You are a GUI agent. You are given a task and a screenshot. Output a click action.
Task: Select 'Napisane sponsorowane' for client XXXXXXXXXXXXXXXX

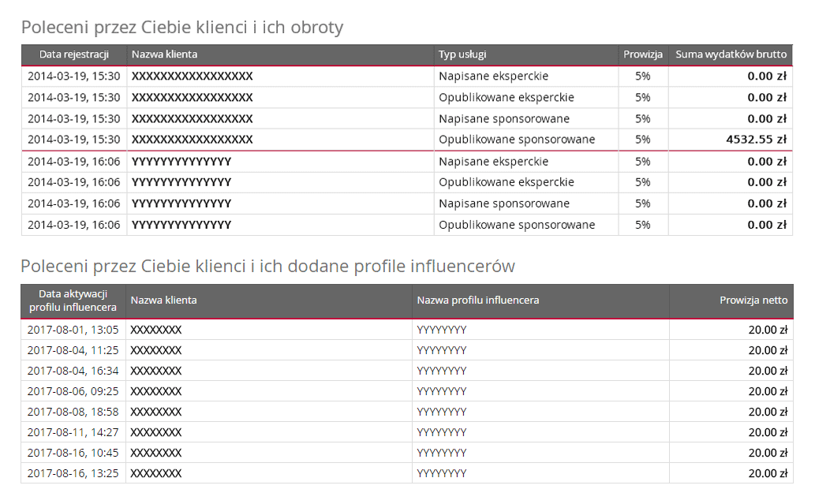504,119
